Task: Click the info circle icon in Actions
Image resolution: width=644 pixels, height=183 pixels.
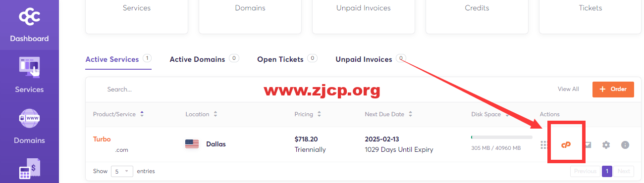Action: tap(625, 145)
